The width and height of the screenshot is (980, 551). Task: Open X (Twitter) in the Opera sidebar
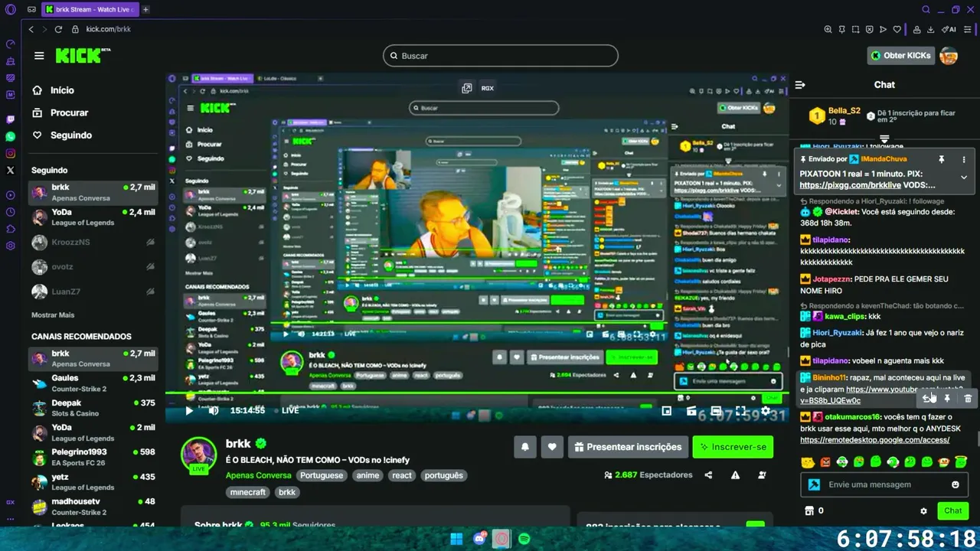pyautogui.click(x=10, y=170)
